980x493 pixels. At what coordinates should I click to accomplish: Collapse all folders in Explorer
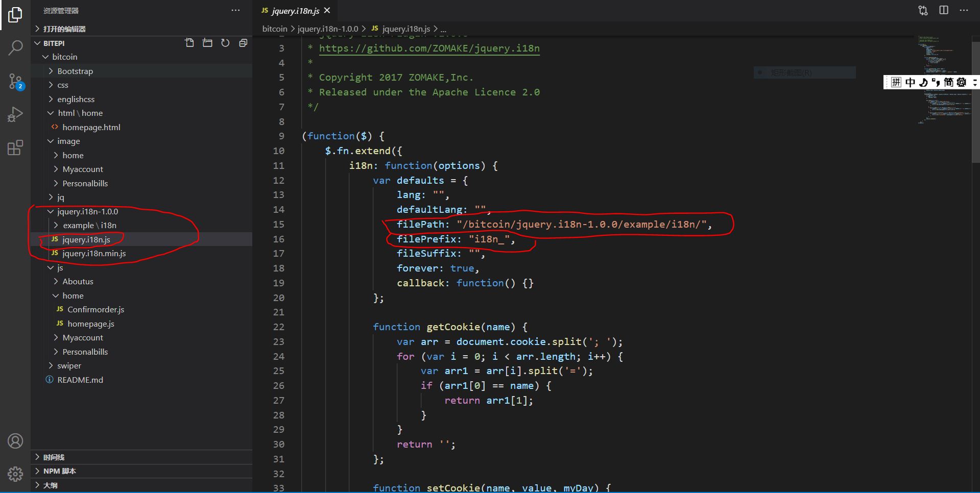[243, 43]
